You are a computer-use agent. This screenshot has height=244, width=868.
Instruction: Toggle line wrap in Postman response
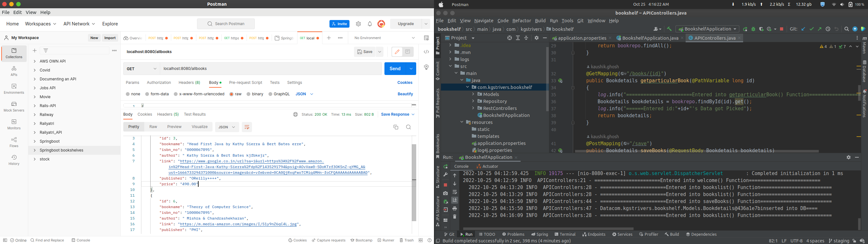tap(247, 127)
